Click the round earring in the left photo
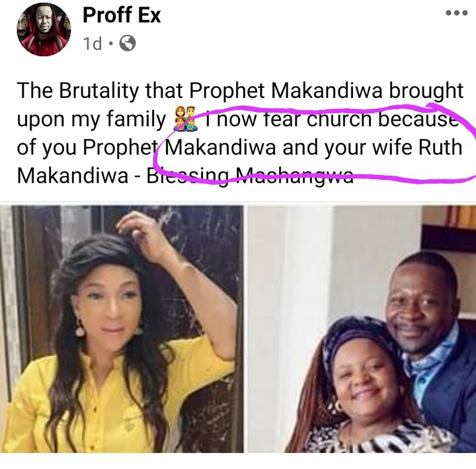This screenshot has height=469, width=476. 79,331
